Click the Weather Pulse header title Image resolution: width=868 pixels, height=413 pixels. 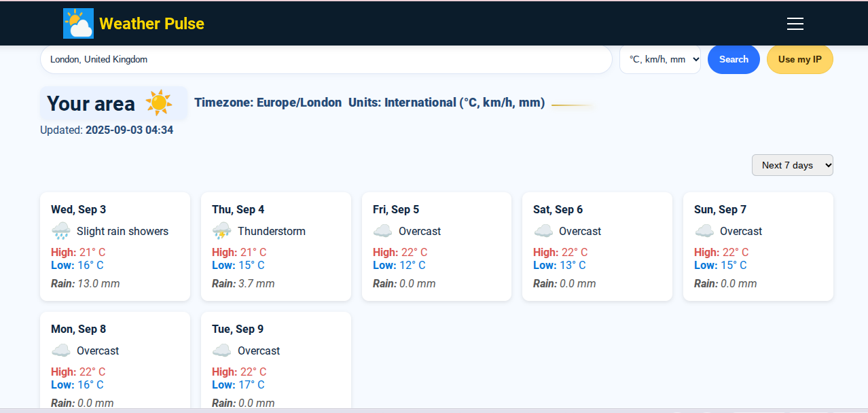151,24
